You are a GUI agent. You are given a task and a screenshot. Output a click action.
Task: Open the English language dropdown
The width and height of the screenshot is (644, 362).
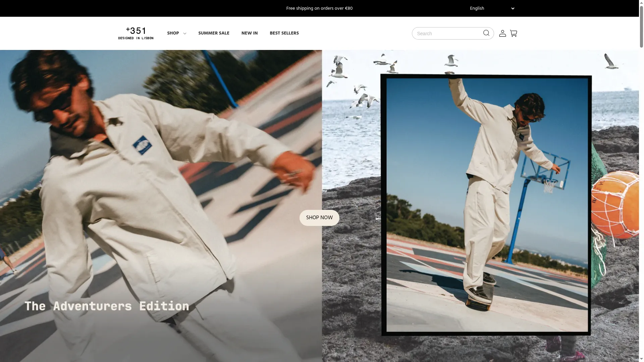(492, 8)
